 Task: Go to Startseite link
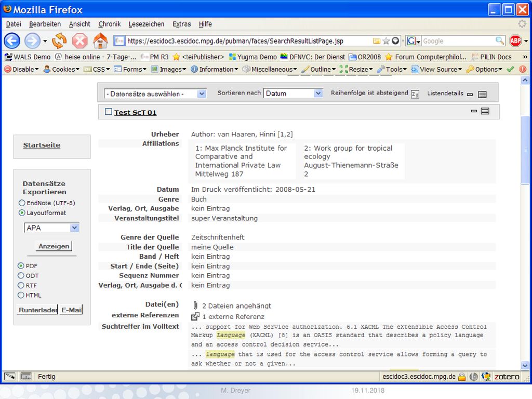click(42, 145)
